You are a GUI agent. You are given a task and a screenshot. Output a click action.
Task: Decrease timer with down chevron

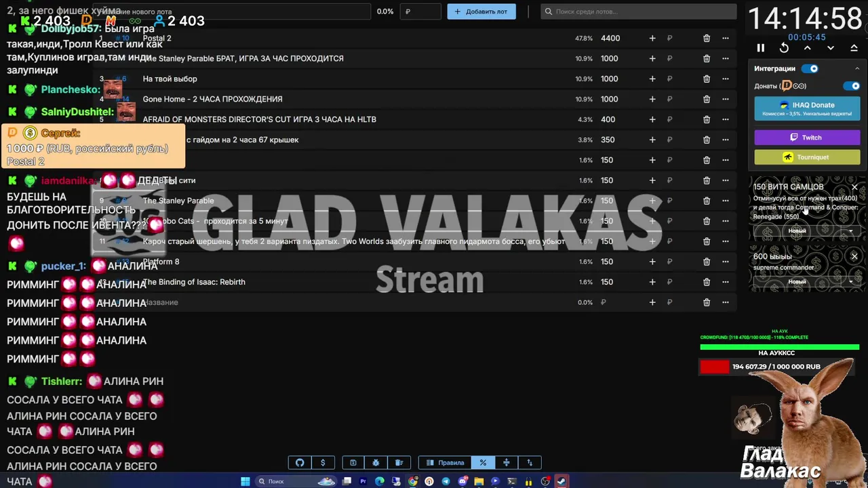coord(831,48)
